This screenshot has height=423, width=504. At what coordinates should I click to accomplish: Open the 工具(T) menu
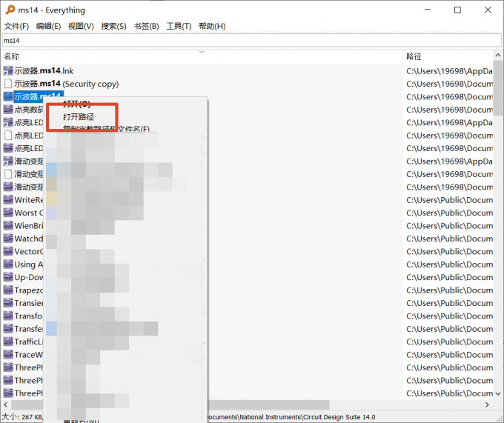[x=179, y=26]
